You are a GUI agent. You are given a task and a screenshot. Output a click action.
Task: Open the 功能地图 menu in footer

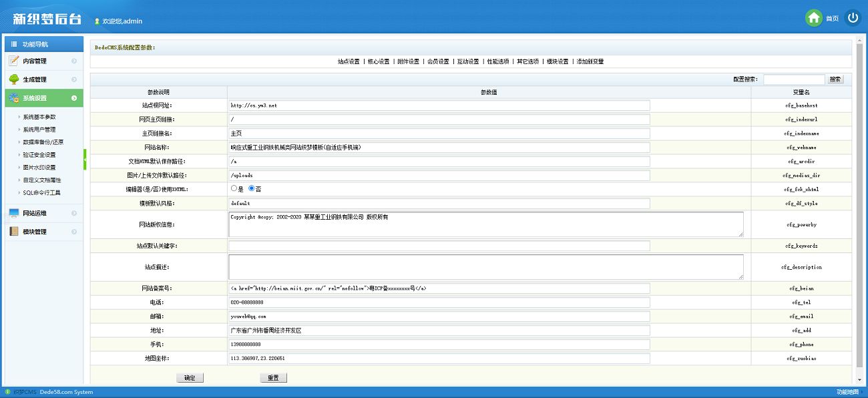848,392
